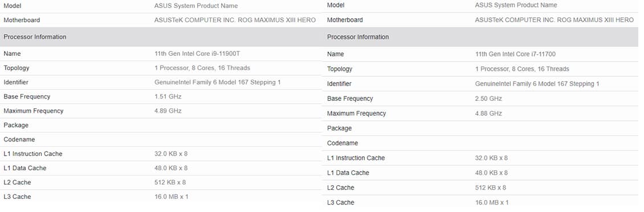This screenshot has width=644, height=212.
Task: Select the left Model ASUS System Product Name
Action: [x=196, y=6]
